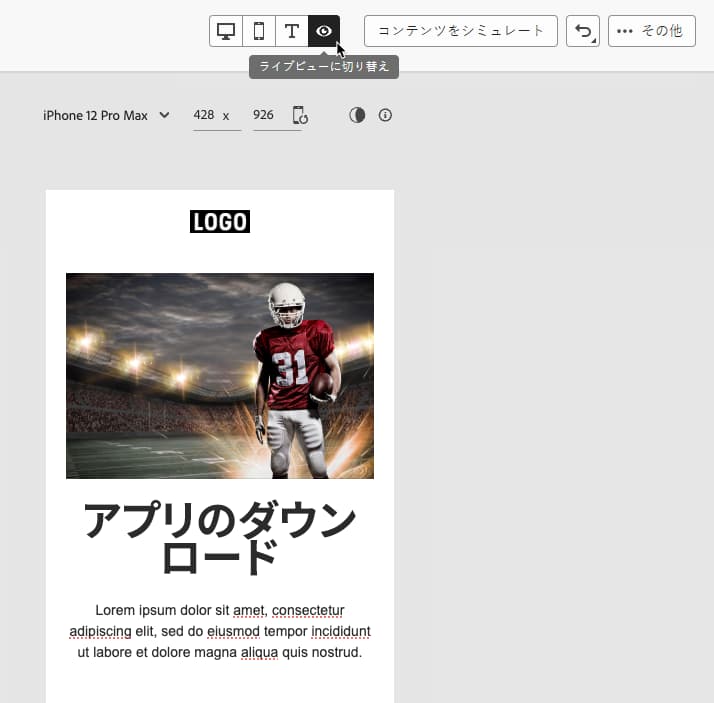The height and width of the screenshot is (703, 714).
Task: Rotate device orientation icon
Action: pyautogui.click(x=300, y=115)
